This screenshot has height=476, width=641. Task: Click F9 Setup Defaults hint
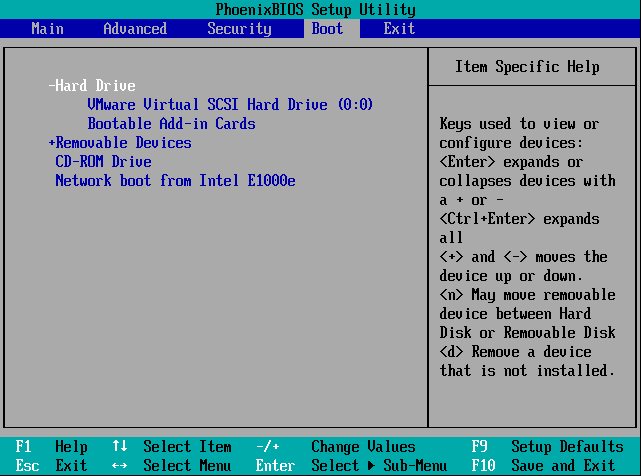[547, 447]
